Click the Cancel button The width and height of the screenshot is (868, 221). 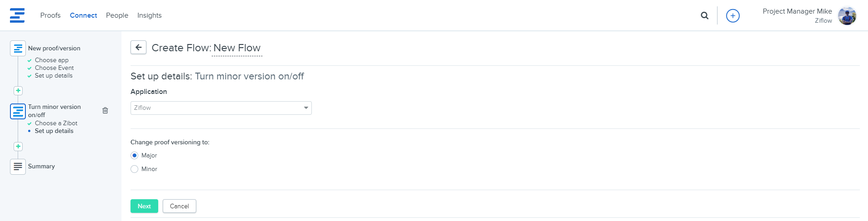click(179, 206)
